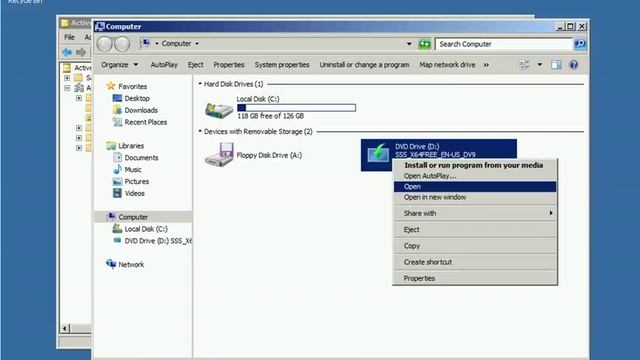Choose Create shortcut from context menu
The height and width of the screenshot is (360, 640).
tap(475, 262)
